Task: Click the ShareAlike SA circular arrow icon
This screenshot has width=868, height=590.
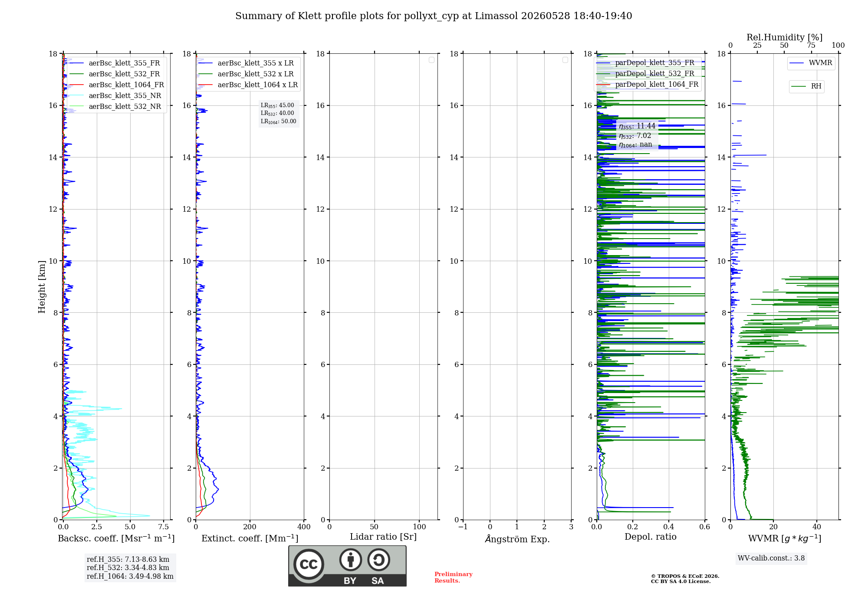Action: pyautogui.click(x=378, y=560)
